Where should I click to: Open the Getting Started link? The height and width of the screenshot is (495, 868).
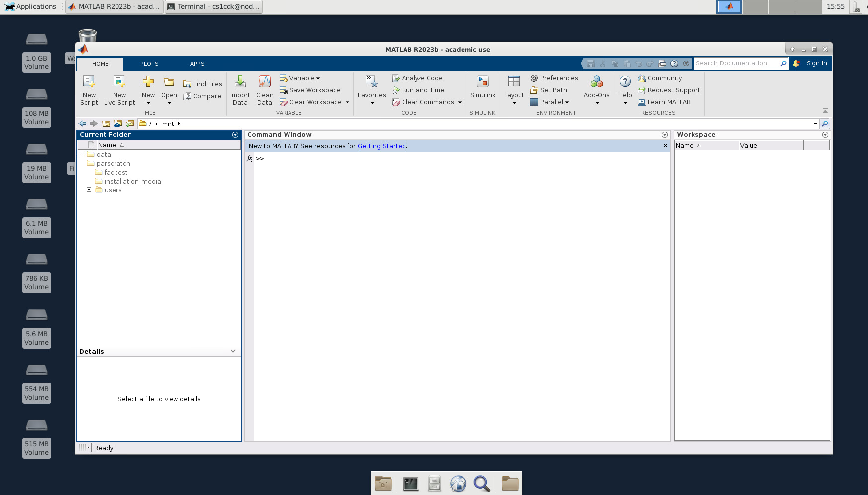(382, 146)
